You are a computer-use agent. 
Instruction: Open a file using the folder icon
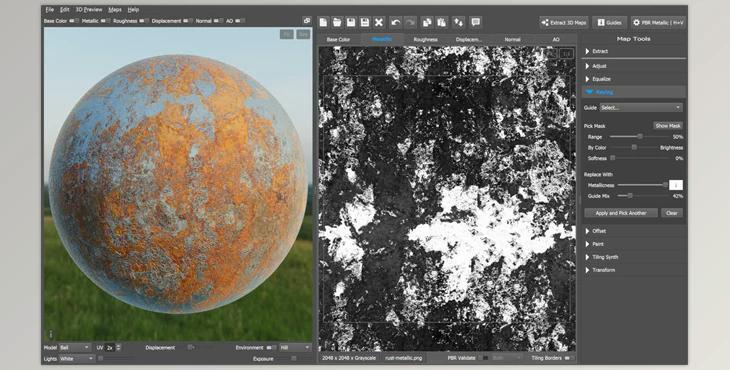coord(337,22)
